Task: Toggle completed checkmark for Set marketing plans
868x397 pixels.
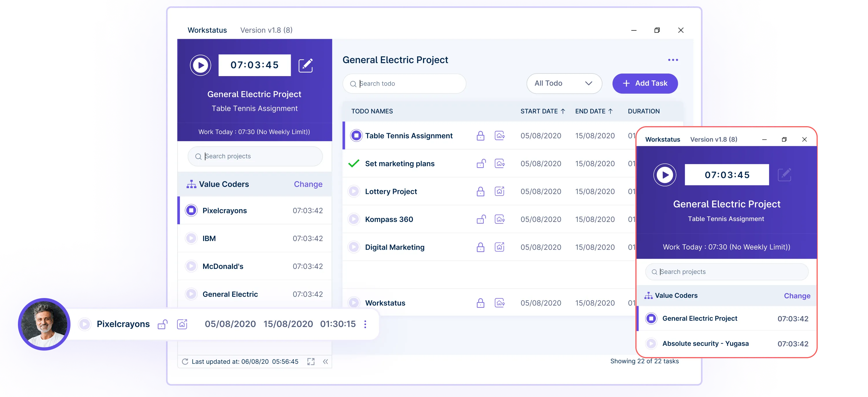Action: point(354,163)
